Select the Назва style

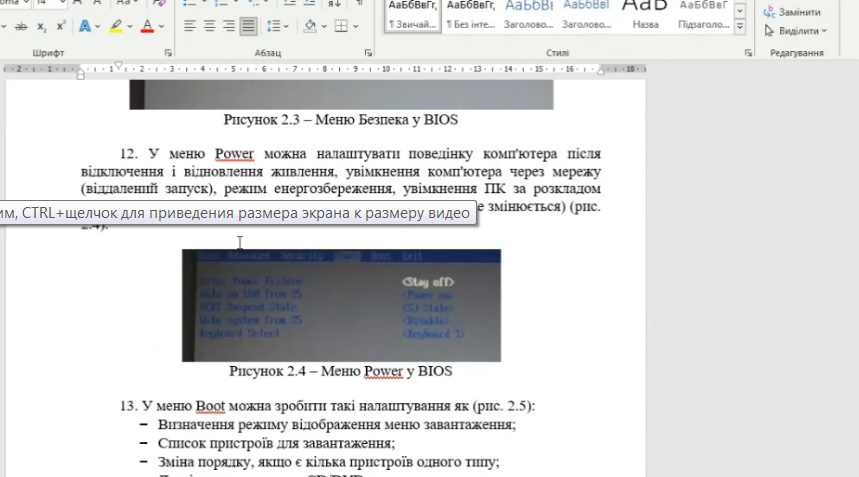click(x=645, y=15)
